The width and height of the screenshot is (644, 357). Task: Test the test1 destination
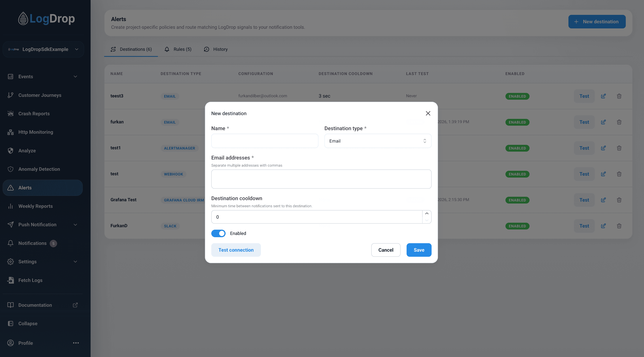[x=584, y=148]
